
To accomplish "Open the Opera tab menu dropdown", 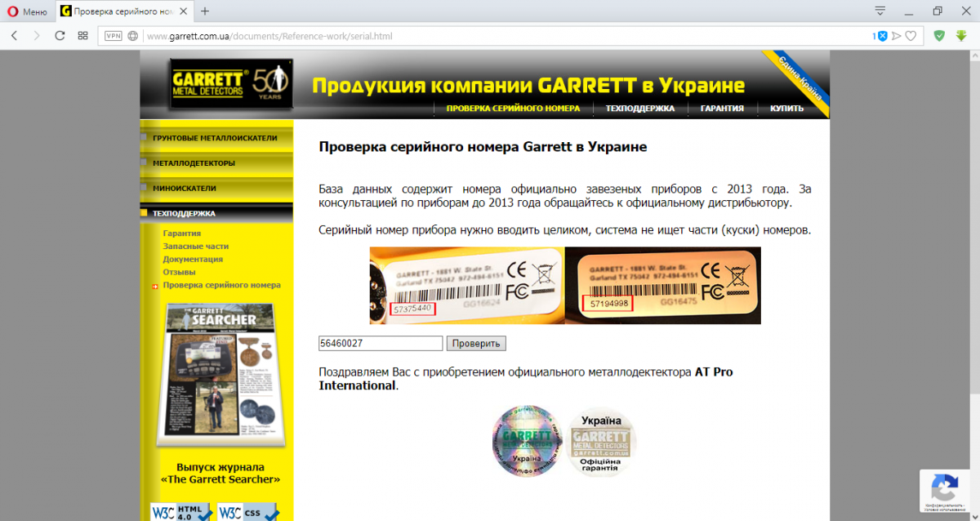I will pyautogui.click(x=880, y=11).
